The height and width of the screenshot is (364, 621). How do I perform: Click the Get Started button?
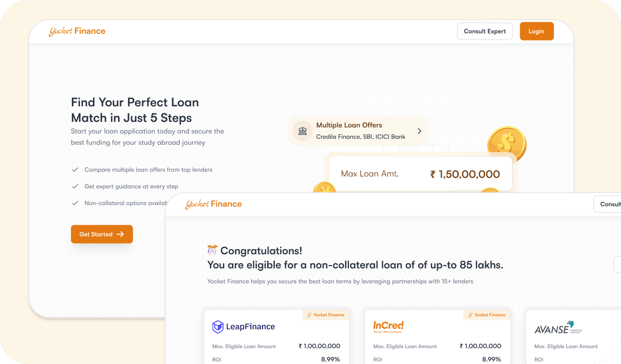[x=102, y=234]
